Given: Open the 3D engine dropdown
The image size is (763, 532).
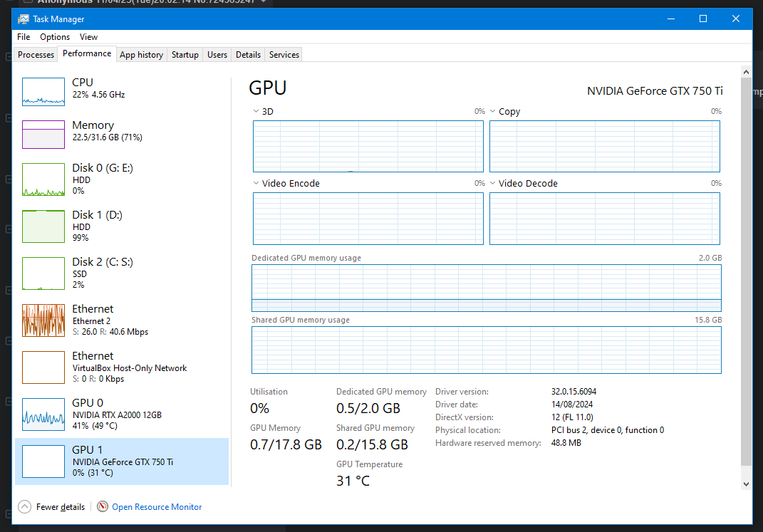Looking at the screenshot, I should [x=256, y=111].
